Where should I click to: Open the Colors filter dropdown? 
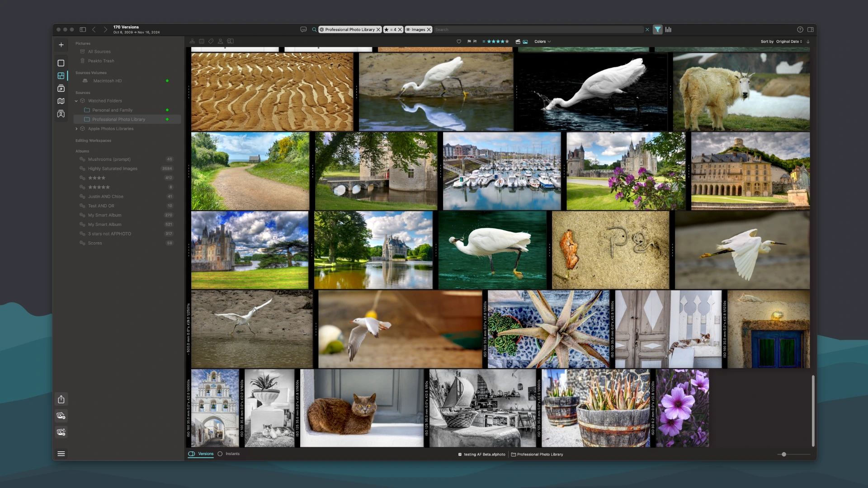[x=542, y=41]
